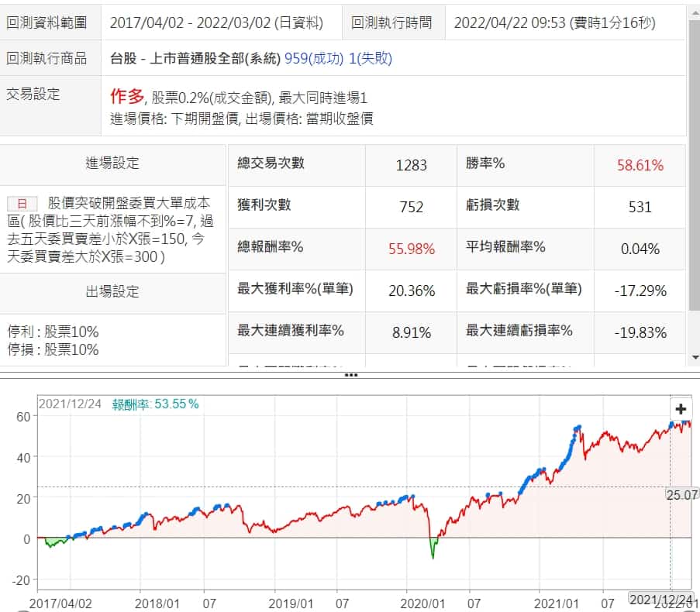Click the 總交易次數 value 1283
Image resolution: width=700 pixels, height=612 pixels.
coord(411,165)
